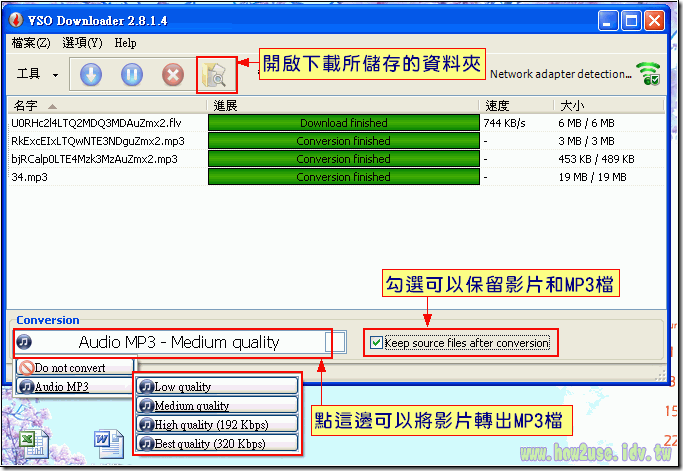Select row bjRCalp0LTE4Mzk3MzAuZmx2.mp3
This screenshot has width=683, height=471.
336,159
